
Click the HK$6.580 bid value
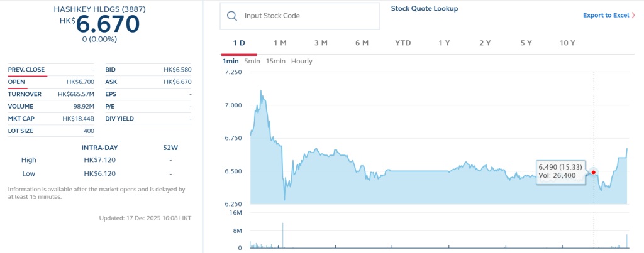coord(177,70)
